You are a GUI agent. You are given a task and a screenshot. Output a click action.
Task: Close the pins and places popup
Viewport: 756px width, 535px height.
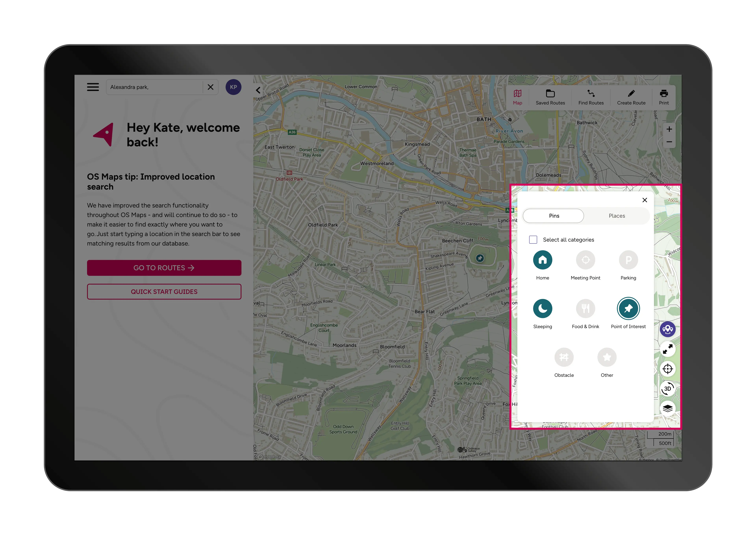coord(645,200)
